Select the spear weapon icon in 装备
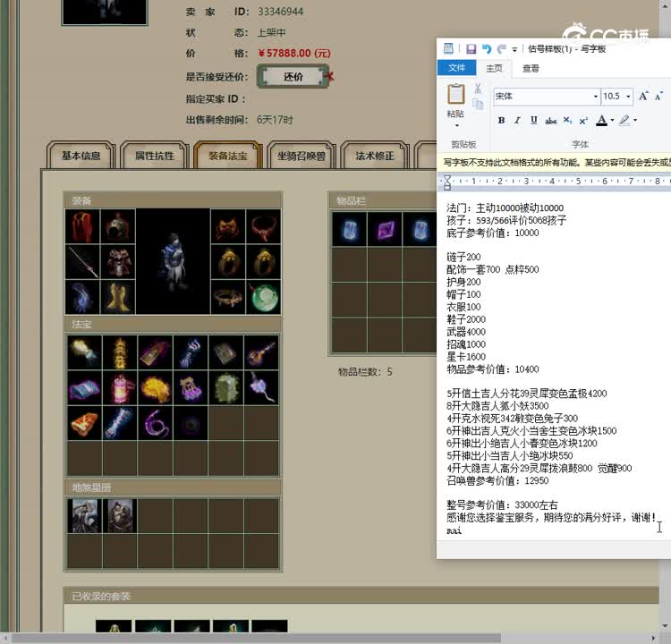 (82, 262)
